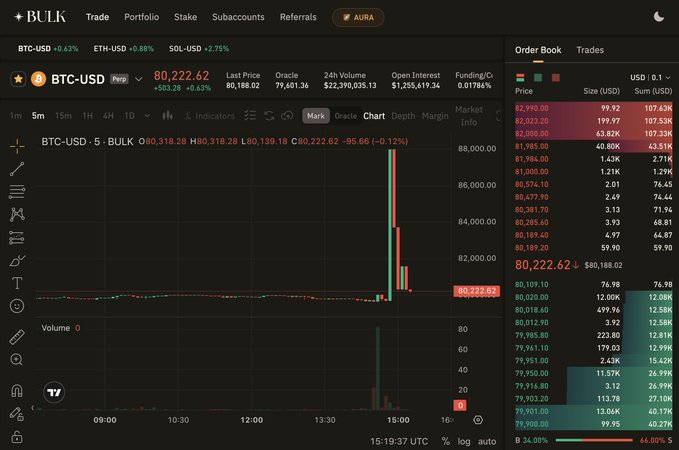Select the pattern drawing tool

click(17, 214)
